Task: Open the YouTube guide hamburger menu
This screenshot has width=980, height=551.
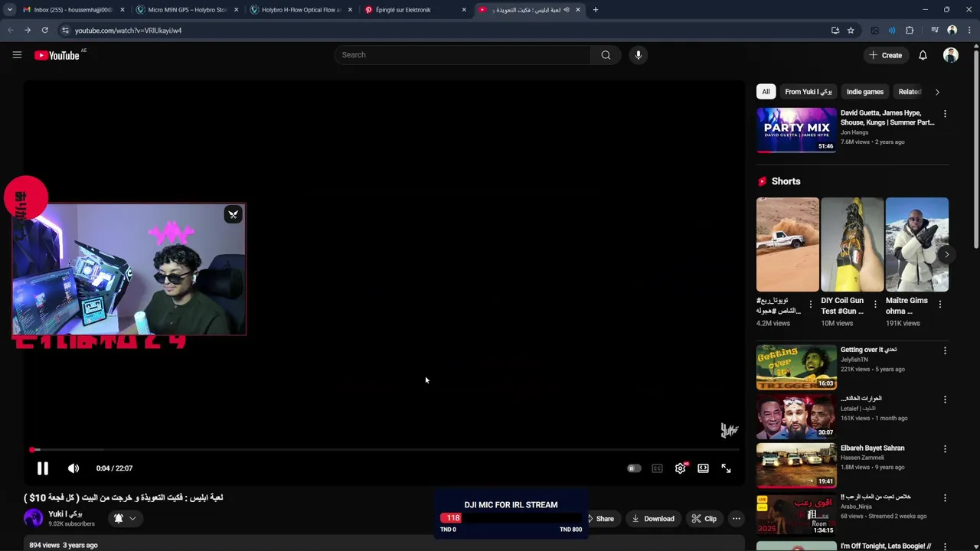Action: pos(17,55)
